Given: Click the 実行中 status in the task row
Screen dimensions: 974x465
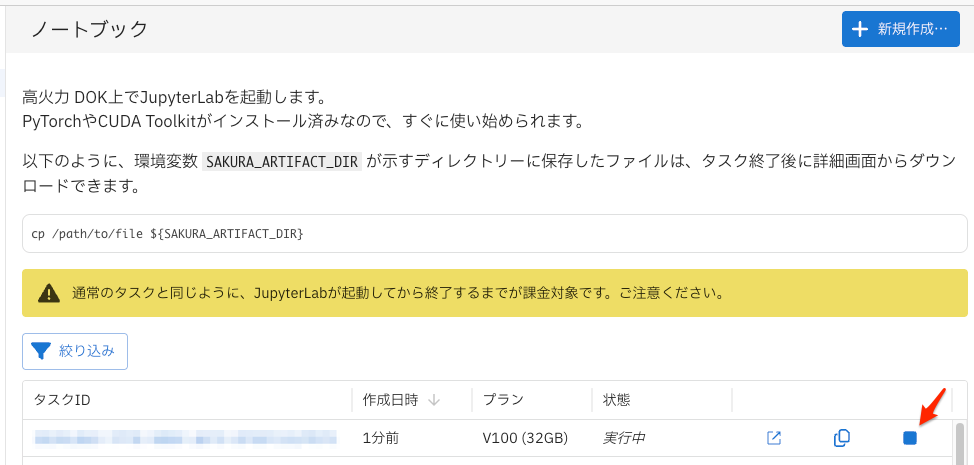Looking at the screenshot, I should [x=625, y=438].
